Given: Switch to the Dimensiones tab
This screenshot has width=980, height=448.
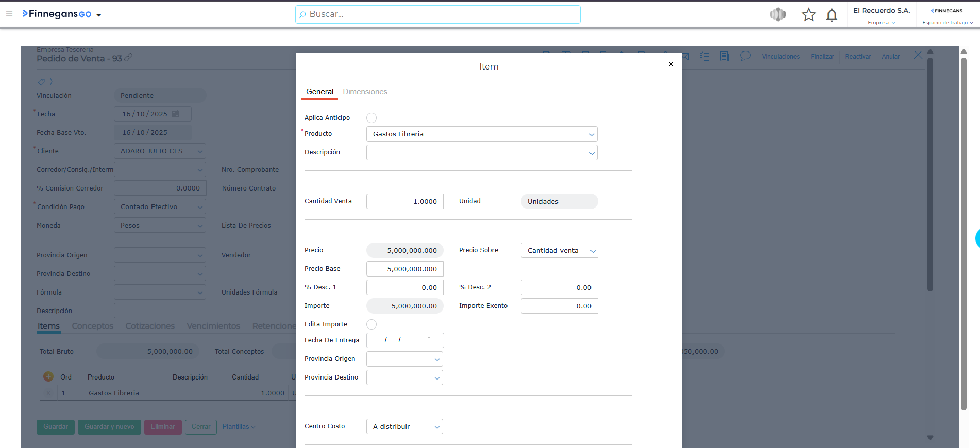Looking at the screenshot, I should (x=365, y=92).
